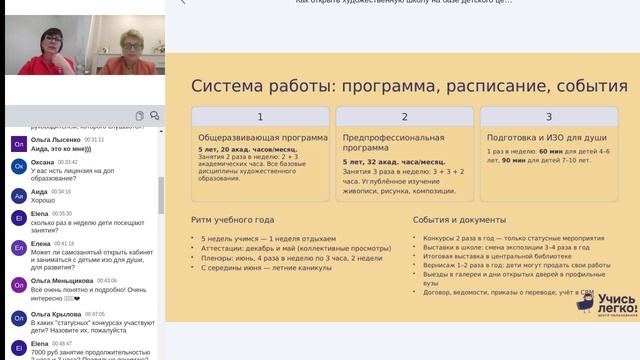Click card 1 'Общеразвивающая программа'
The image size is (640, 360).
coord(260,154)
